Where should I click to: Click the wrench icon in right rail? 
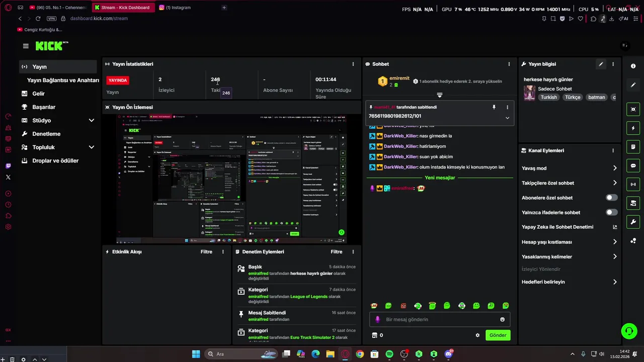pyautogui.click(x=633, y=222)
